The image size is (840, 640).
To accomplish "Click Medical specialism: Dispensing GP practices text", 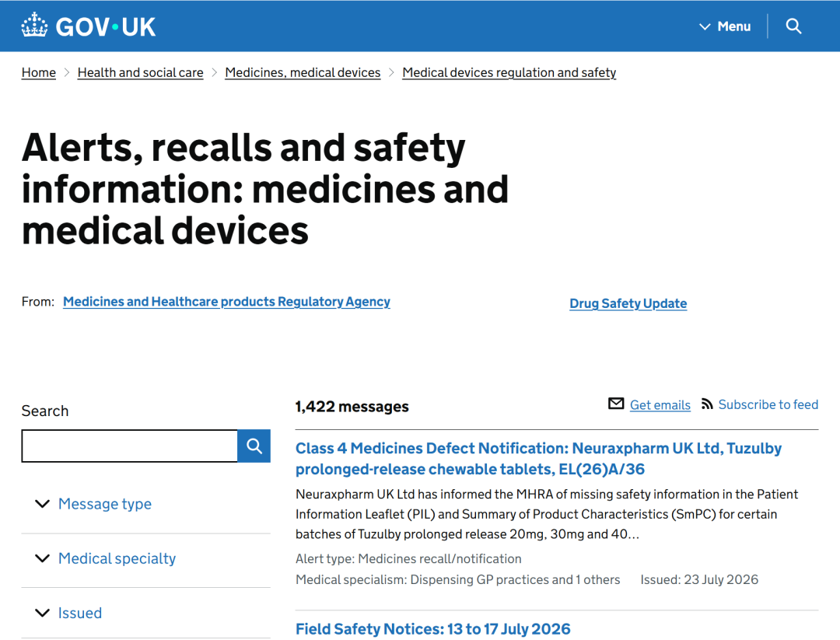I will click(457, 579).
